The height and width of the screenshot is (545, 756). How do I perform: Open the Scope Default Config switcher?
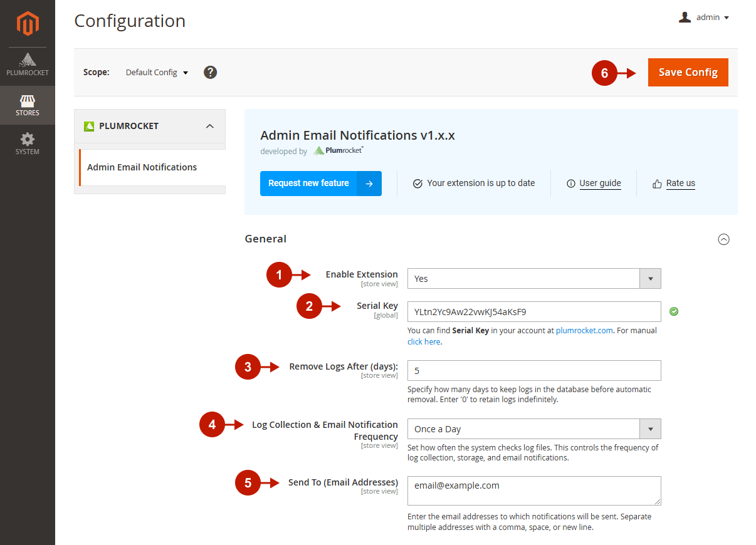click(x=157, y=73)
